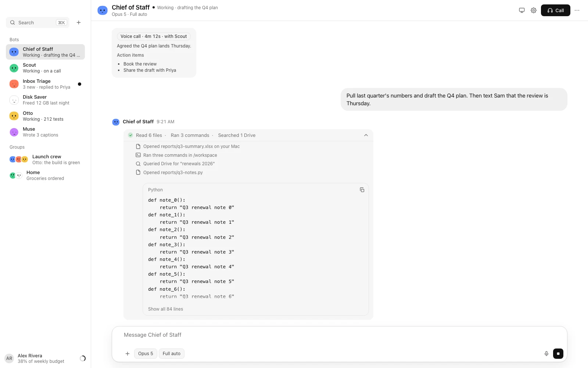Select the Chief of Staff conversation

click(x=45, y=52)
